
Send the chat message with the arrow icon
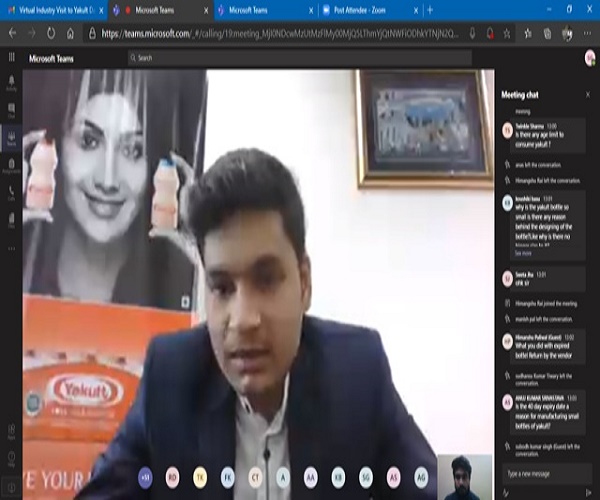(x=589, y=492)
